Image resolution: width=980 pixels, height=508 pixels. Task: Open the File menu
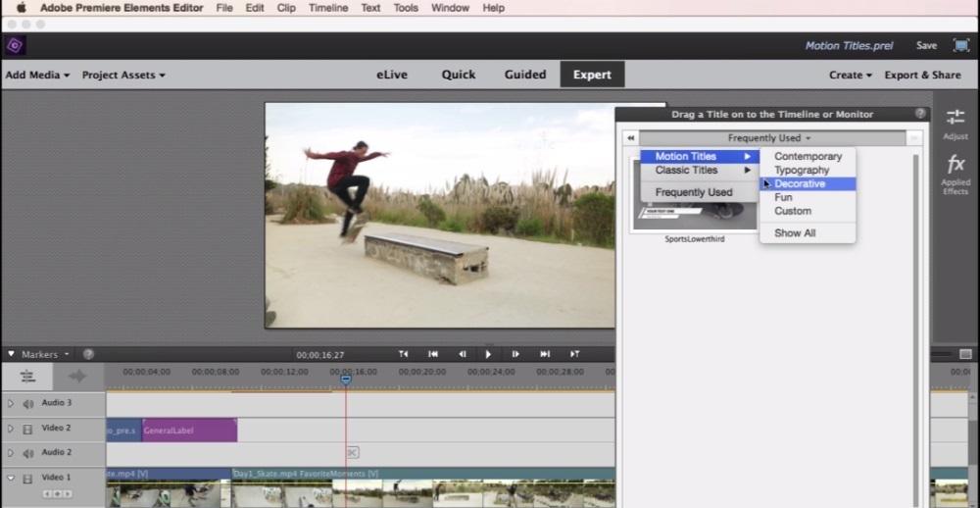pyautogui.click(x=224, y=8)
